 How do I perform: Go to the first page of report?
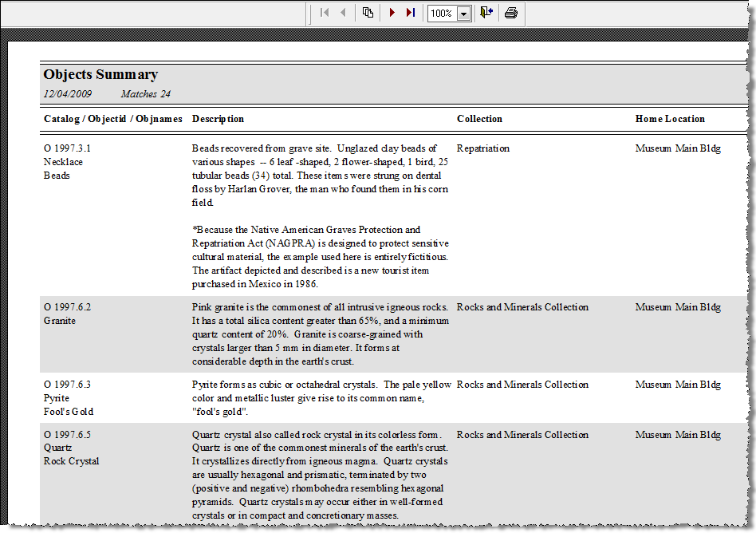pyautogui.click(x=324, y=13)
